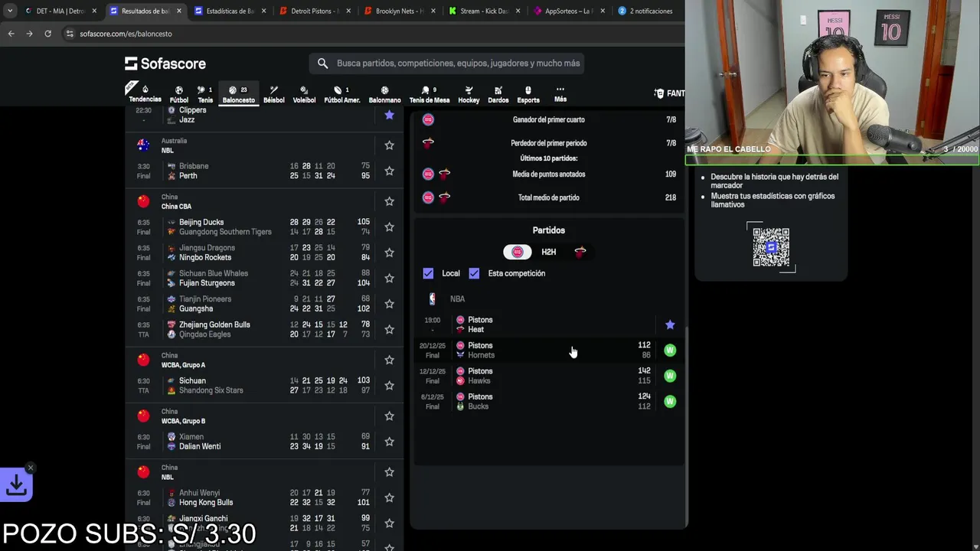Click the search magnifier icon

[x=322, y=64]
